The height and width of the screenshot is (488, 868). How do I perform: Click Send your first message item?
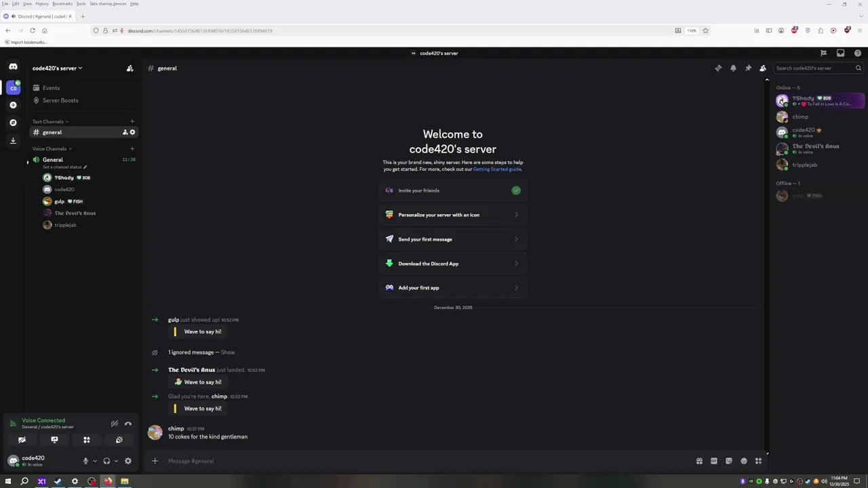coord(453,239)
